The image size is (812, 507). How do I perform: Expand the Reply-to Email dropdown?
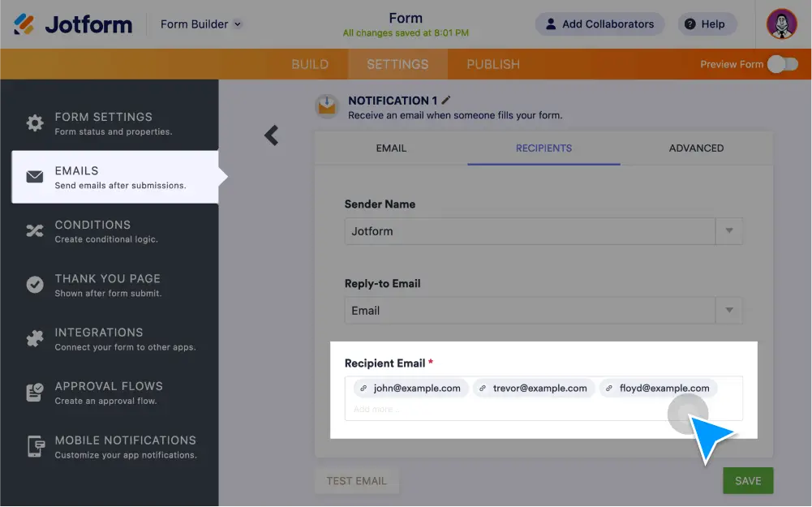[x=728, y=311]
